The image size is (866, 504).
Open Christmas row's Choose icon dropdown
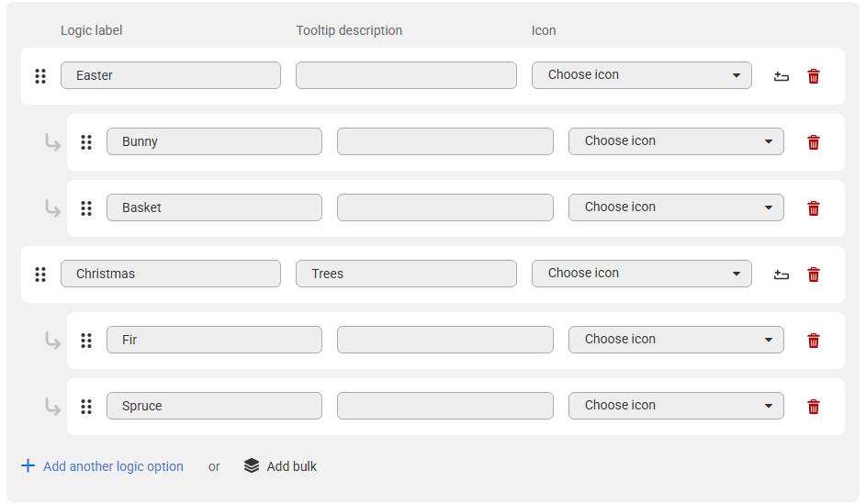point(641,274)
